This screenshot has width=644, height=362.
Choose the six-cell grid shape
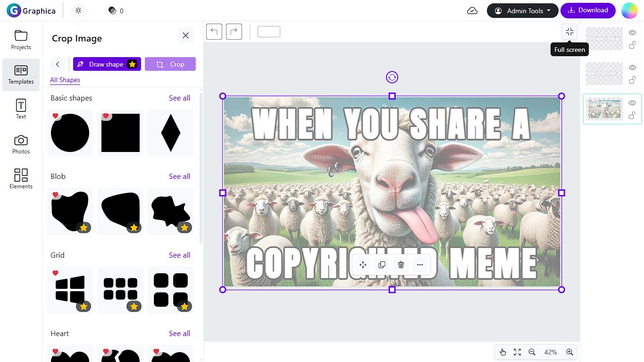121,290
